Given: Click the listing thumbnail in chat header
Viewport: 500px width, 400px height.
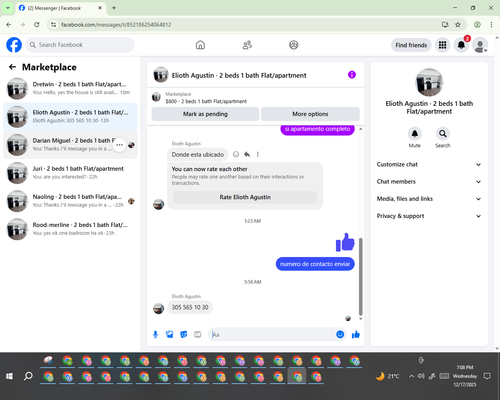Looking at the screenshot, I should point(160,75).
